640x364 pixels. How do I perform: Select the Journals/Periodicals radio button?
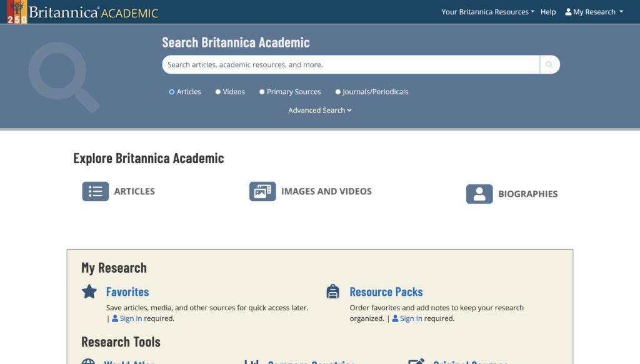337,91
